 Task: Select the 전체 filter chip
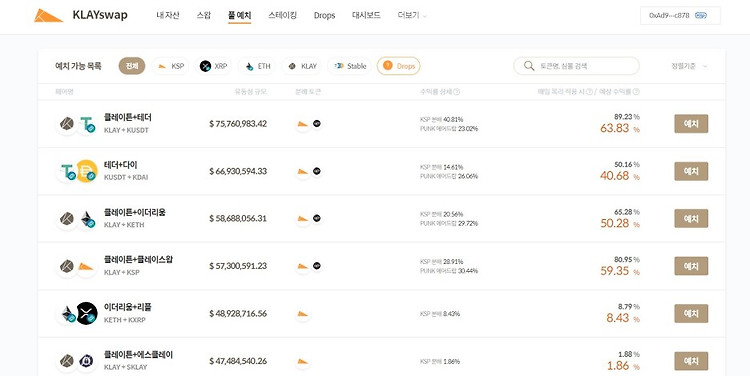click(132, 66)
